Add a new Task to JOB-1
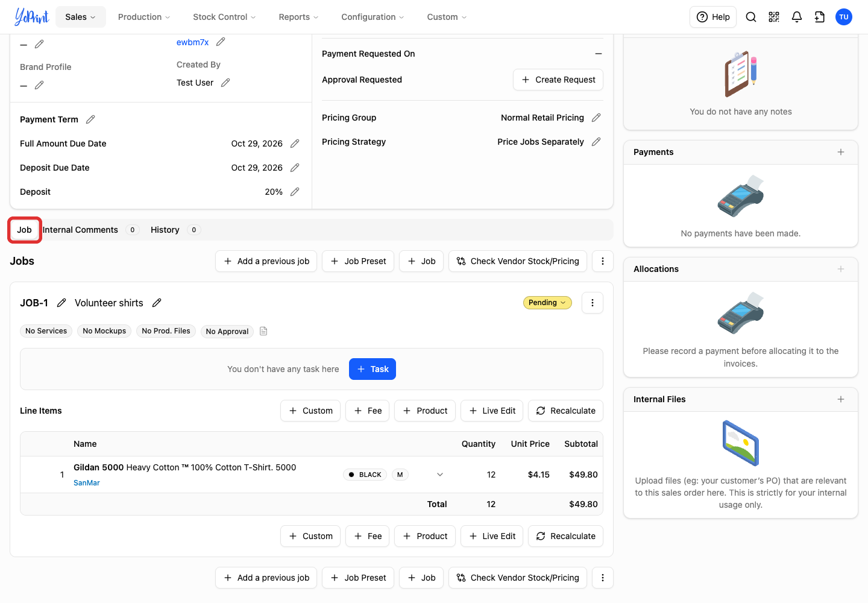Screen dimensions: 868x603 tap(373, 369)
